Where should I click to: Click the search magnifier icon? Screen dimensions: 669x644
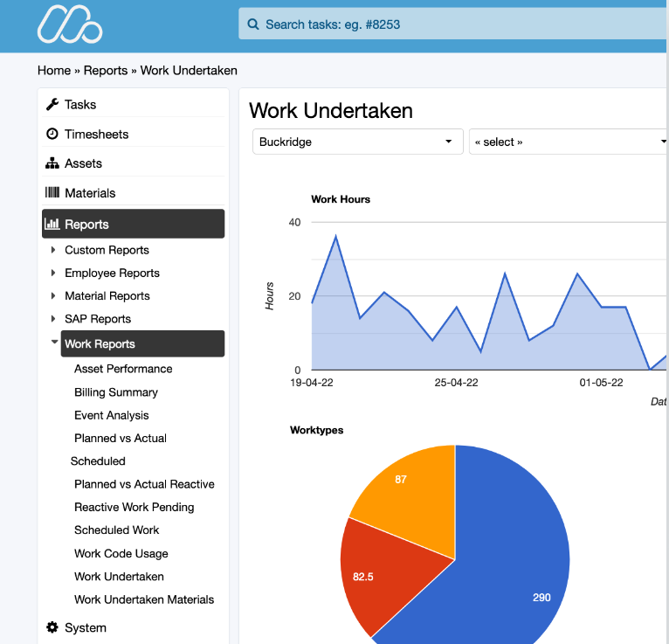click(x=253, y=24)
